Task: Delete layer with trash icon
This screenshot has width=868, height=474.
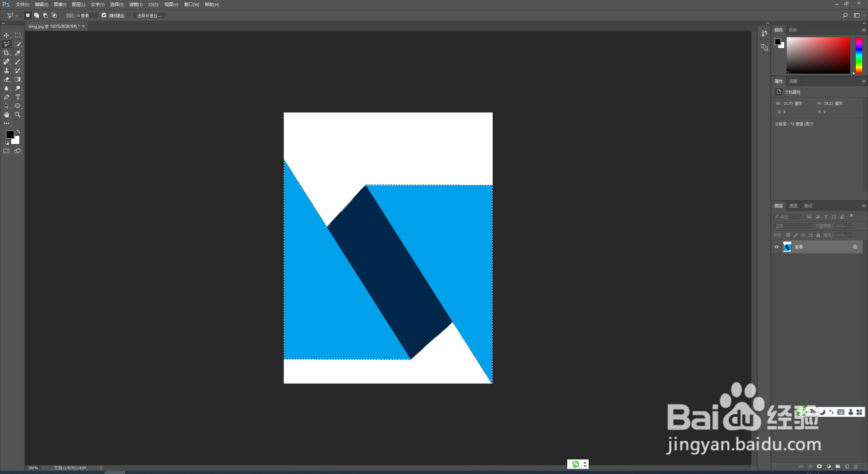Action: (x=856, y=467)
